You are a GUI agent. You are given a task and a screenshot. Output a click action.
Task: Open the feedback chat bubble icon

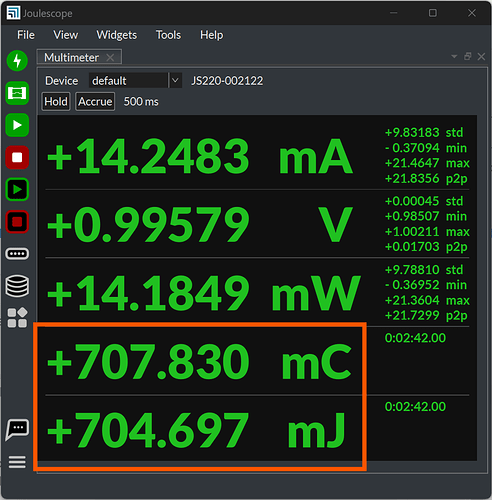17,430
